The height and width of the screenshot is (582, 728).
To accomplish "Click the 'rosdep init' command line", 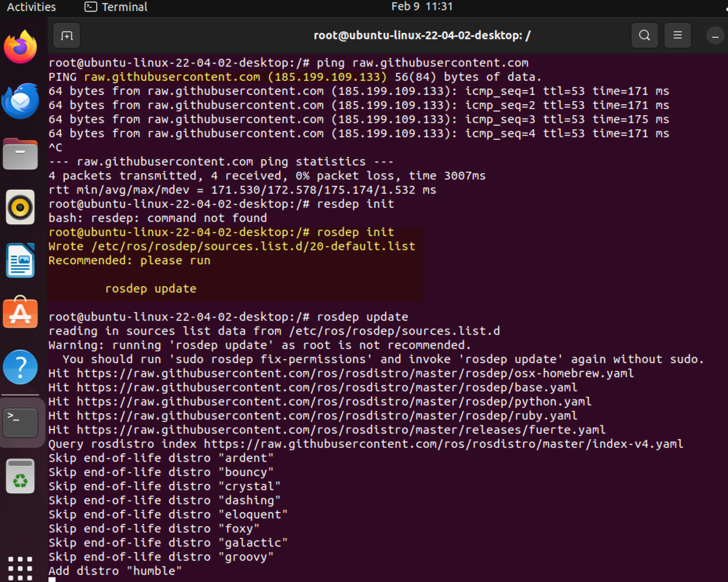I will click(x=221, y=232).
